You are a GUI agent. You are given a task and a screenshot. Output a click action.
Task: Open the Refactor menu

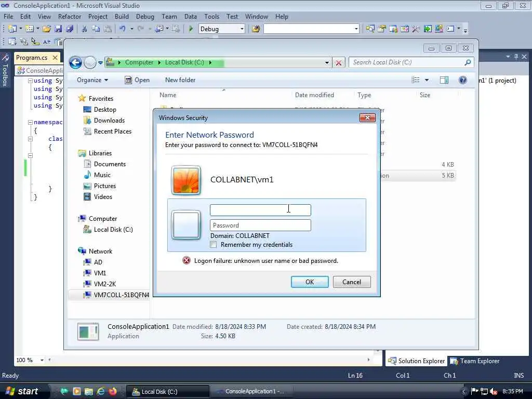tap(70, 16)
